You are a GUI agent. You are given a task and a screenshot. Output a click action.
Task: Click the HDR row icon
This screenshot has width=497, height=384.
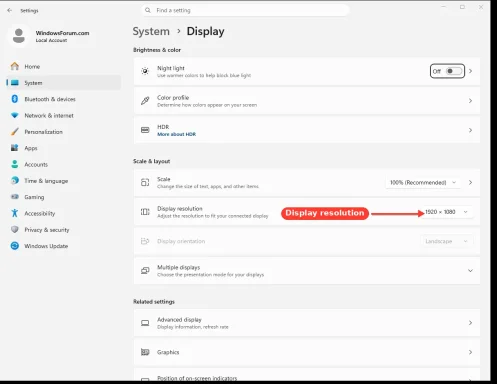click(x=145, y=130)
